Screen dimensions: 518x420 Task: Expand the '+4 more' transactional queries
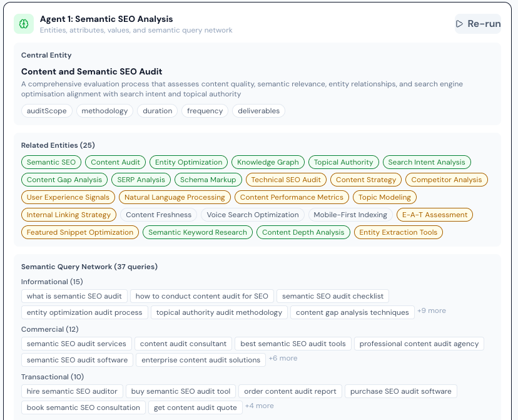tap(260, 406)
